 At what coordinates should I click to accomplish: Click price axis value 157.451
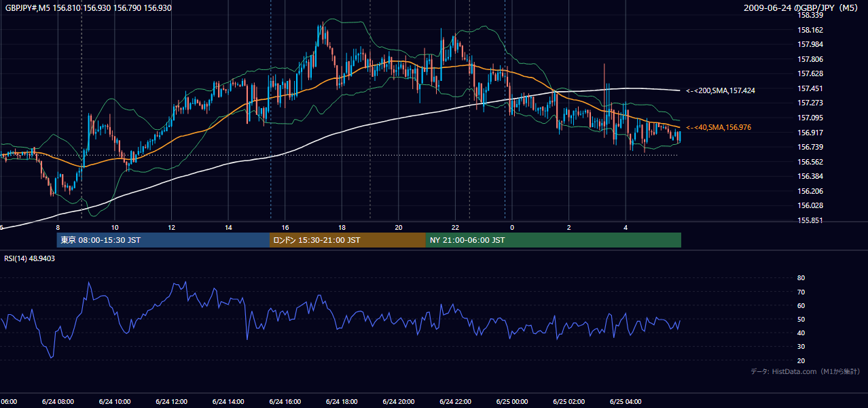tap(810, 88)
